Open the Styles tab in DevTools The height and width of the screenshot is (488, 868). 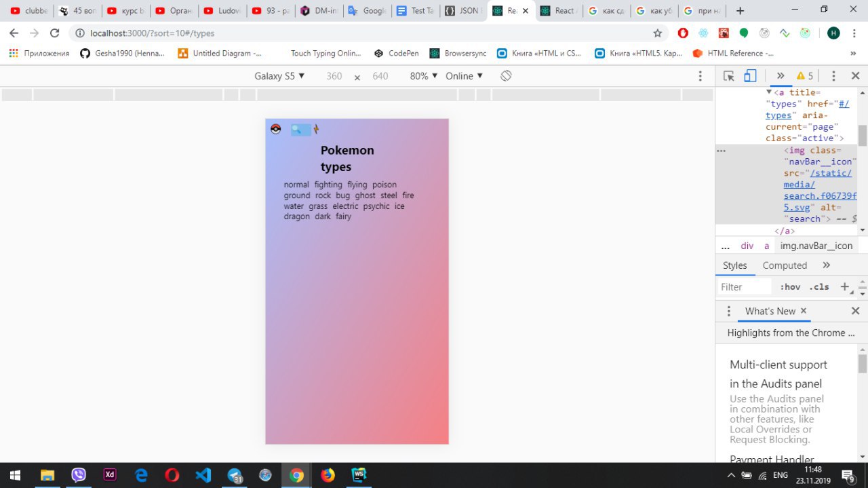pos(734,265)
